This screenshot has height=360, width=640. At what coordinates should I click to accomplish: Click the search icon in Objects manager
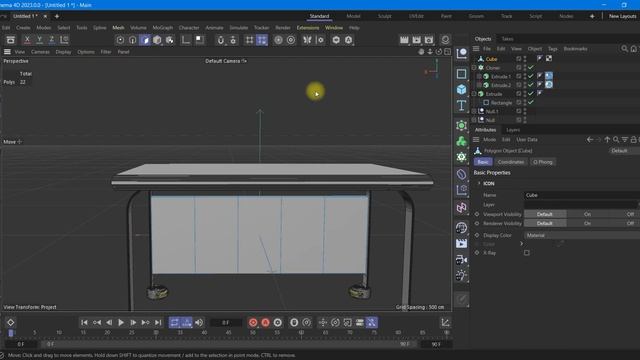[x=624, y=49]
